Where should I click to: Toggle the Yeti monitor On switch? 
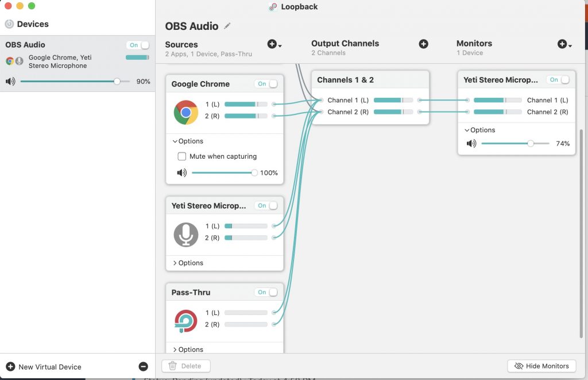558,79
